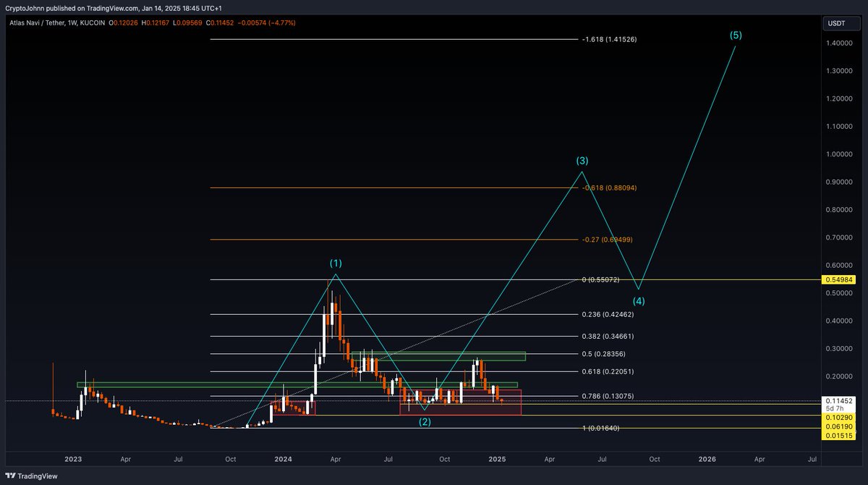Click the Elliott wave (2) label
868x485 pixels.
[x=425, y=422]
